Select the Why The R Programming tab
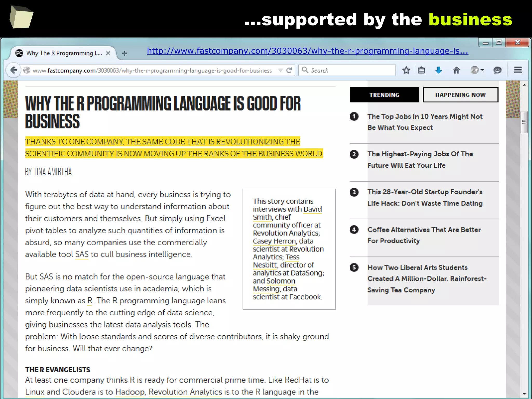Viewport: 532px width, 399px height. 63,53
